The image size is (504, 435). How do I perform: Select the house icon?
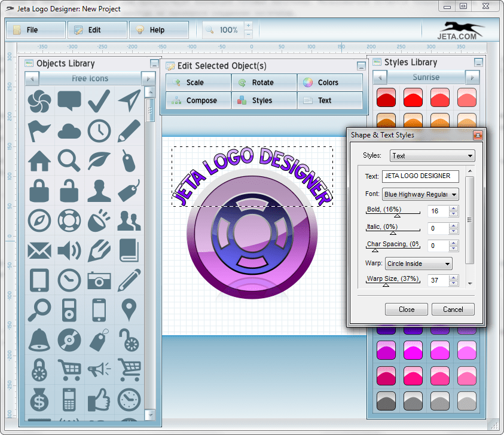39,161
